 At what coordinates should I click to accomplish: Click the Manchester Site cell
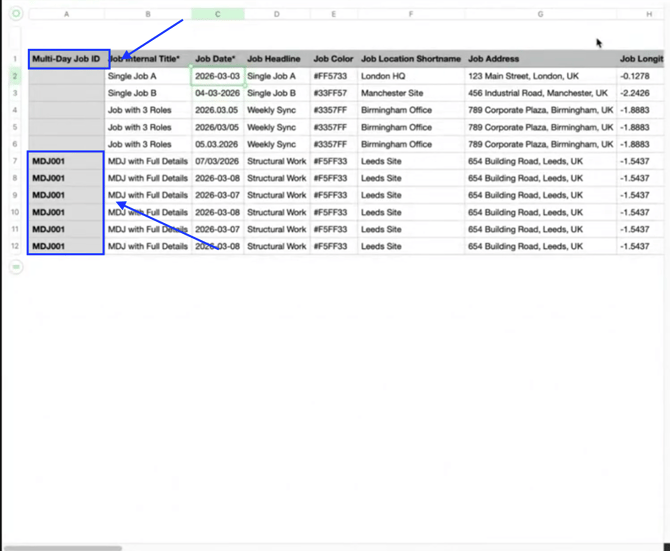click(411, 93)
